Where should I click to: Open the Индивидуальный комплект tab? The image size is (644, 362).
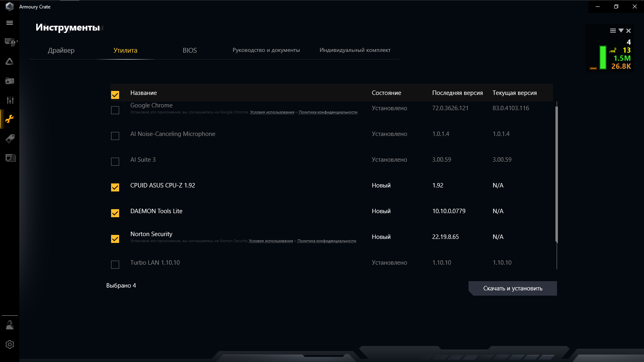(x=355, y=50)
